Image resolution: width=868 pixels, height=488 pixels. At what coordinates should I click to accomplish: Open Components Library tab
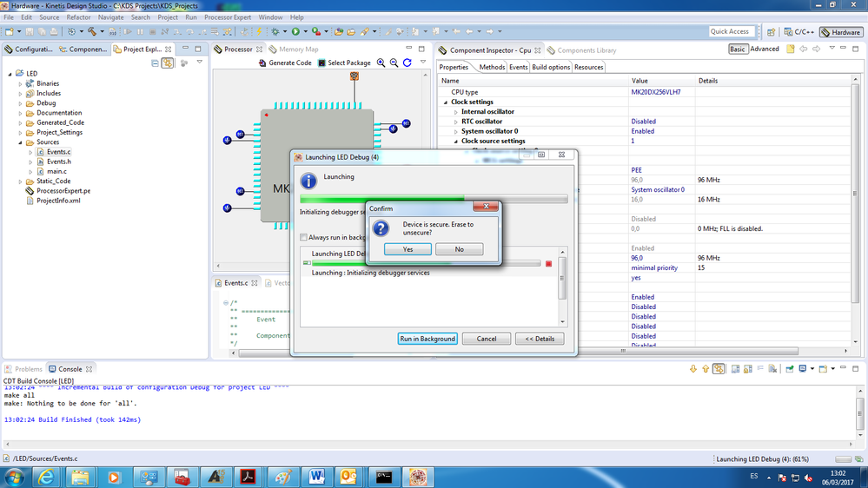tap(582, 50)
